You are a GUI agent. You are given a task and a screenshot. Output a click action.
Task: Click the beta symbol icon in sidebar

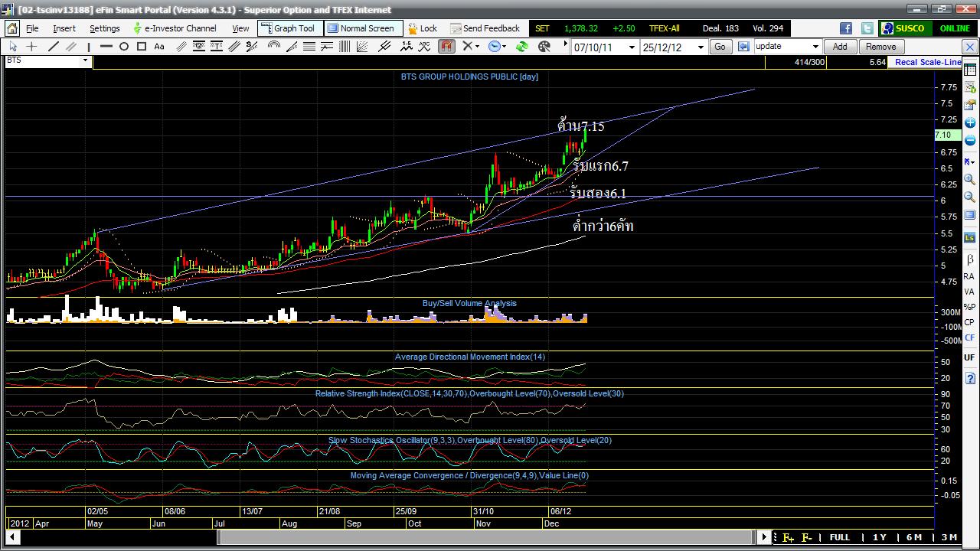[969, 259]
